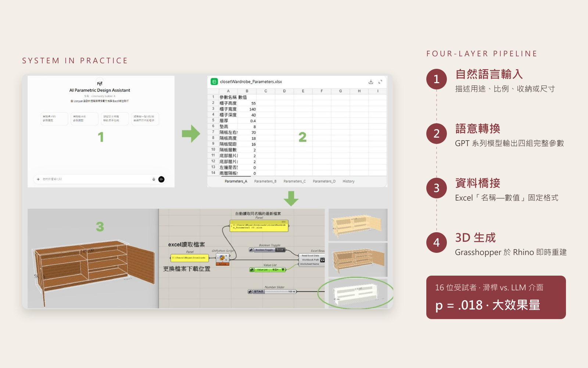588x368 pixels.
Task: Open the History sheet tab
Action: [349, 181]
